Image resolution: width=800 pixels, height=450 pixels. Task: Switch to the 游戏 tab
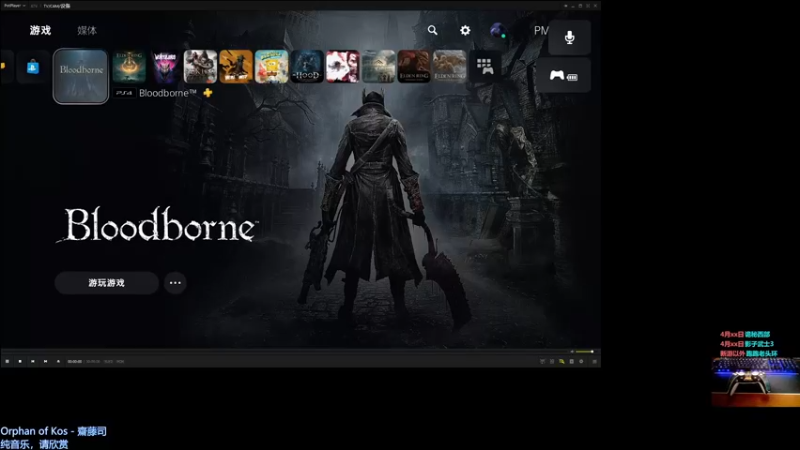tap(40, 31)
